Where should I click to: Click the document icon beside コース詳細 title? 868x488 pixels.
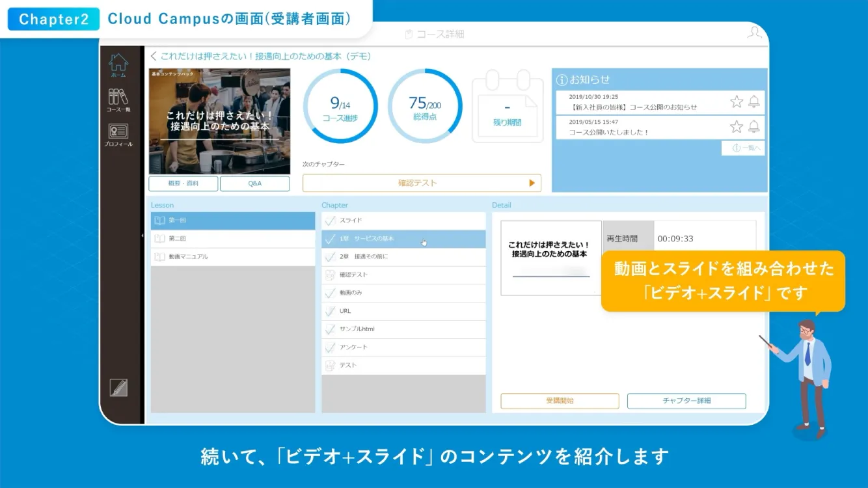click(409, 34)
